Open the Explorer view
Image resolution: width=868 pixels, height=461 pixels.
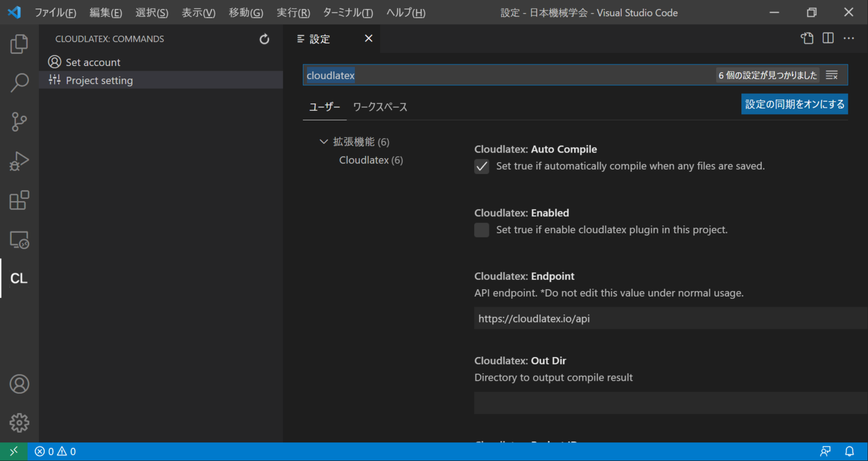tap(19, 44)
